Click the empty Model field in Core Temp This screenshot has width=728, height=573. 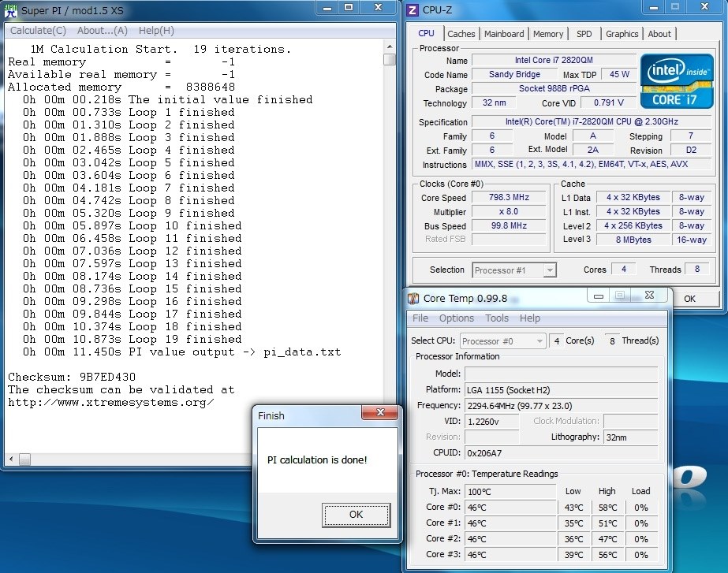(561, 374)
